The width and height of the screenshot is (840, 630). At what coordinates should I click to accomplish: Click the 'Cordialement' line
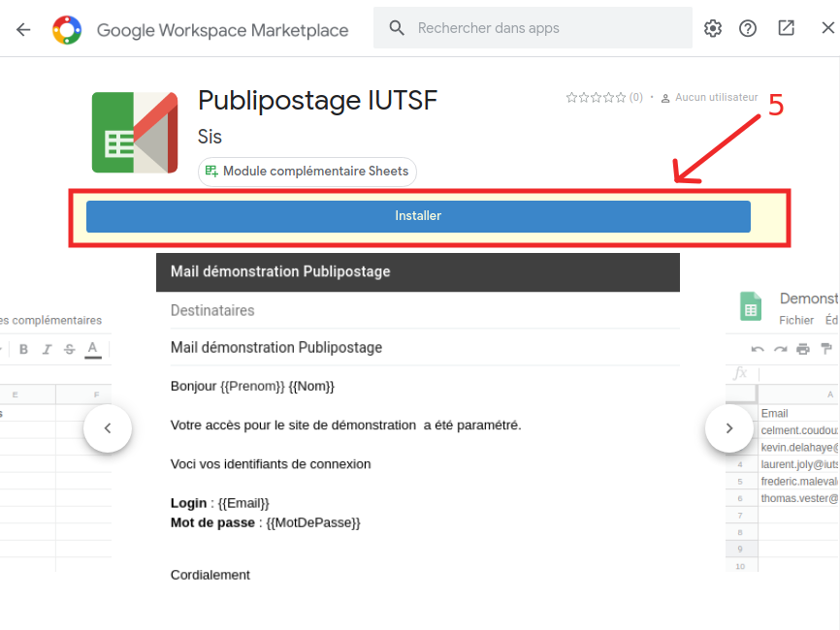[x=210, y=575]
